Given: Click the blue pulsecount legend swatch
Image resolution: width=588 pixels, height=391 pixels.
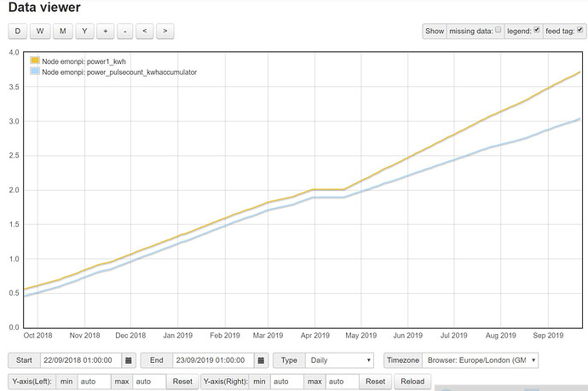Looking at the screenshot, I should [x=35, y=72].
